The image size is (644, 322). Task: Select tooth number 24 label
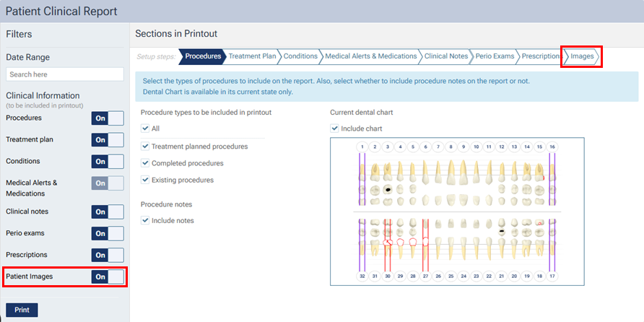coord(464,276)
